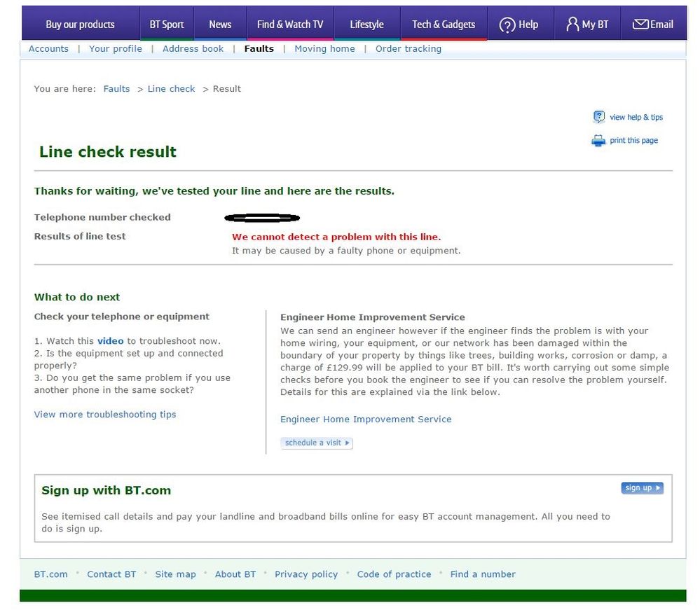
Task: Open the view help & tips link
Action: pyautogui.click(x=636, y=118)
